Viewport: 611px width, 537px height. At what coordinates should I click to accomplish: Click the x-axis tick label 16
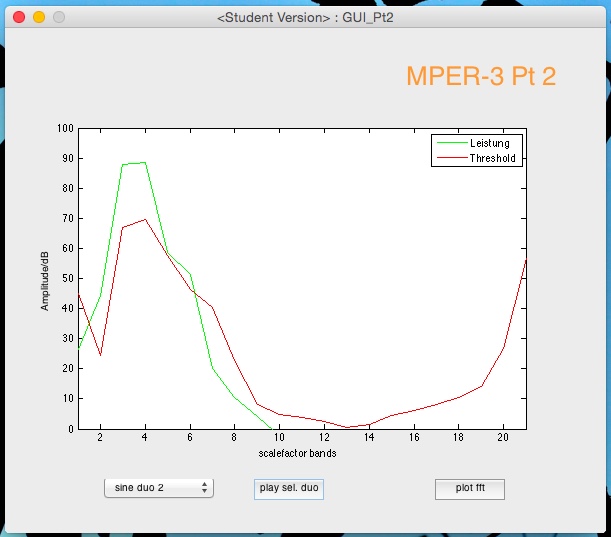click(414, 437)
